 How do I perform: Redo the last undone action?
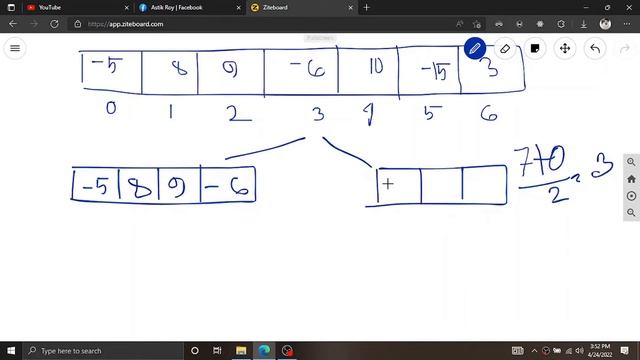point(624,49)
